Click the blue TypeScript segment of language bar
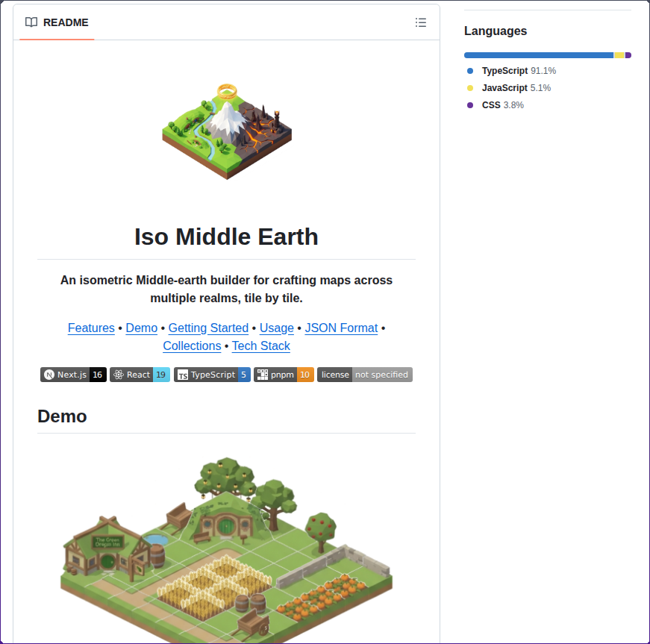This screenshot has width=650, height=644. (x=539, y=55)
